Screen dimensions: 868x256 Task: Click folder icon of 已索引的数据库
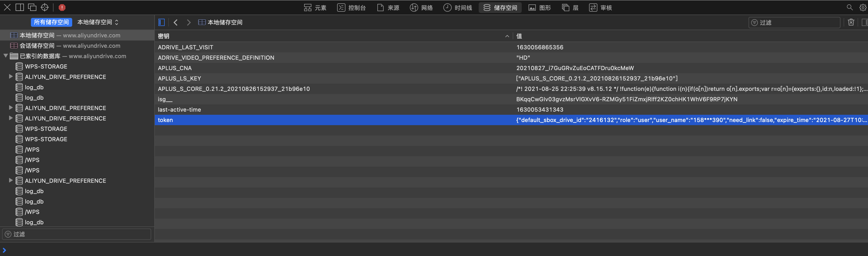pyautogui.click(x=14, y=56)
